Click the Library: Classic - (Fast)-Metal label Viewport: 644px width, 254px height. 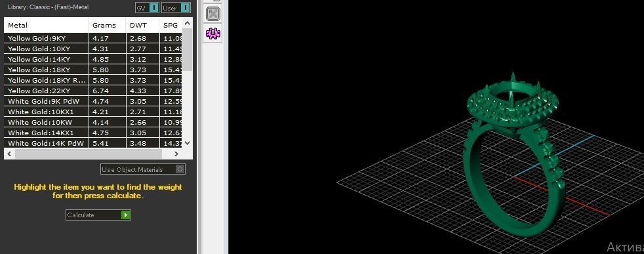click(x=48, y=7)
